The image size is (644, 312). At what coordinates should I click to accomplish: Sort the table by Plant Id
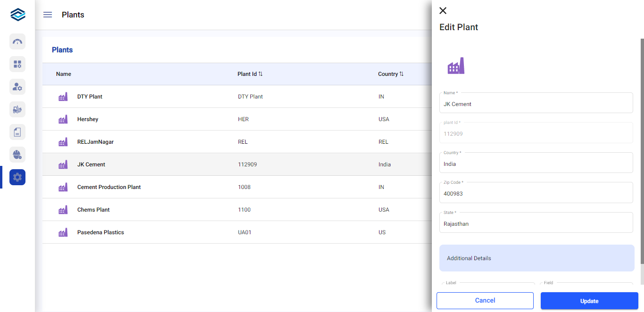click(260, 74)
